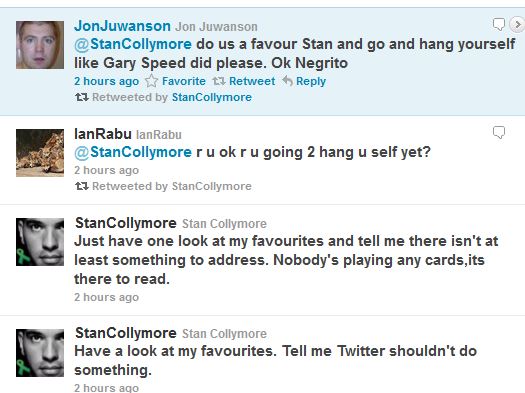
Task: Click the Favorite text link
Action: point(184,81)
